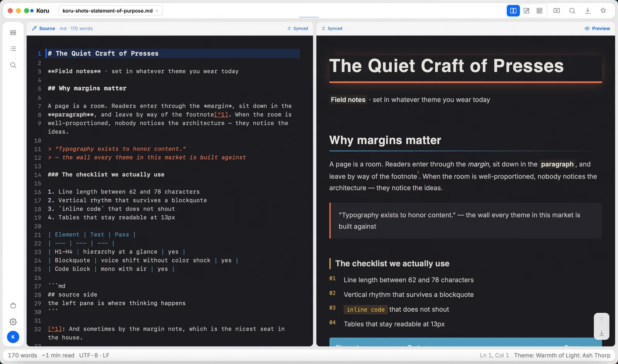Switch to preview-only view with the document icon
Image resolution: width=618 pixels, height=364 pixels.
540,11
